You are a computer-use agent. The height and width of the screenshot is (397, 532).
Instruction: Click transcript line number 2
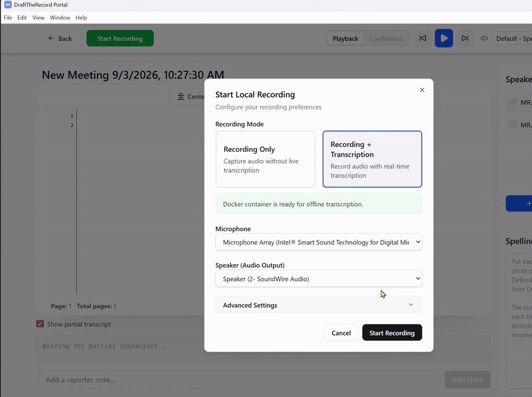[x=72, y=125]
